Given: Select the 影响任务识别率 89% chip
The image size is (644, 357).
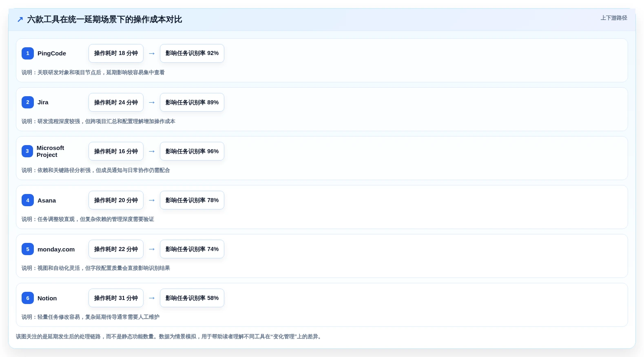Looking at the screenshot, I should pos(192,102).
